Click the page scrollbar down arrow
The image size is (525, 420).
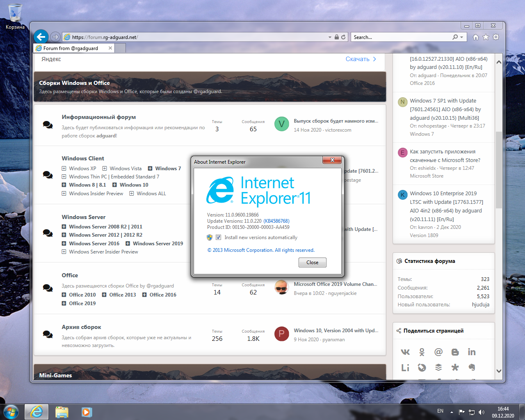pyautogui.click(x=499, y=371)
